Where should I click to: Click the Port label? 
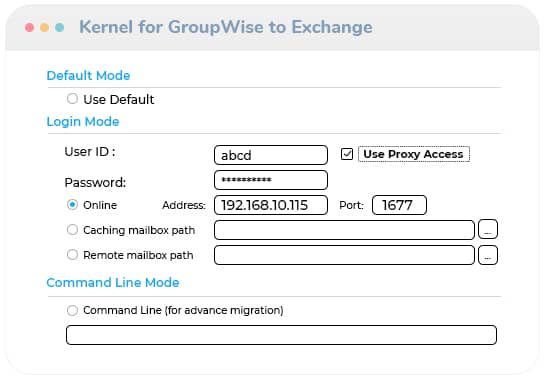point(351,205)
